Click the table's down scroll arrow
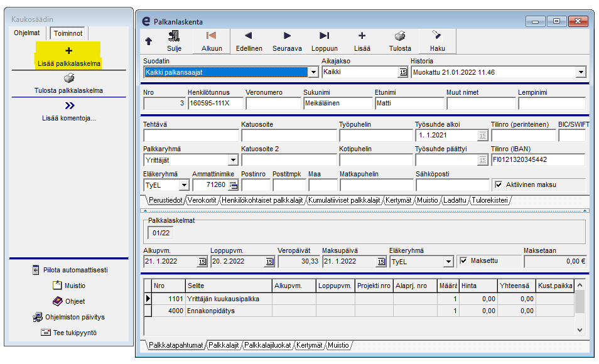599x364 pixels. (580, 330)
